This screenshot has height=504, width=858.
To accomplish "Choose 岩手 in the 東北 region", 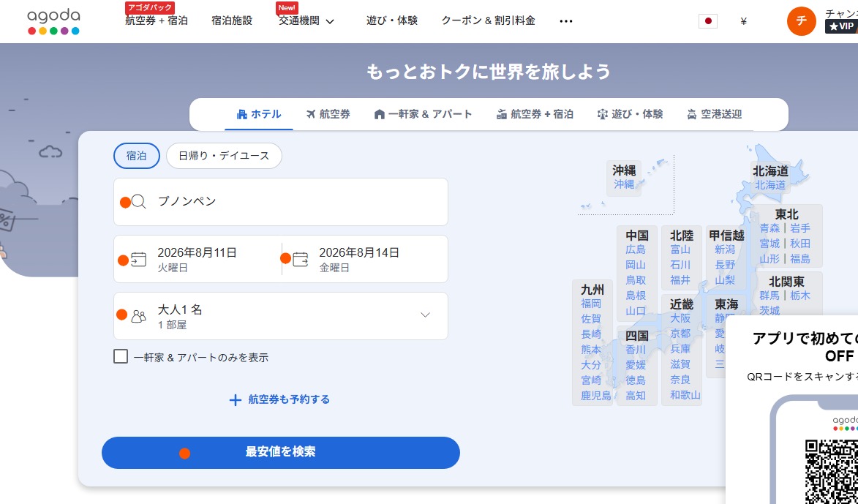I will 800,228.
